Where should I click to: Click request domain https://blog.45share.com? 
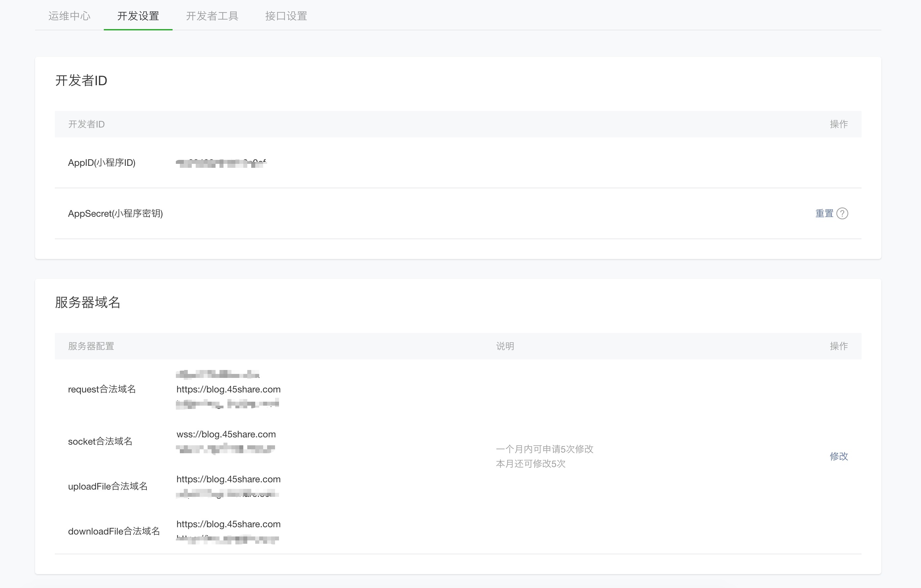click(x=228, y=389)
